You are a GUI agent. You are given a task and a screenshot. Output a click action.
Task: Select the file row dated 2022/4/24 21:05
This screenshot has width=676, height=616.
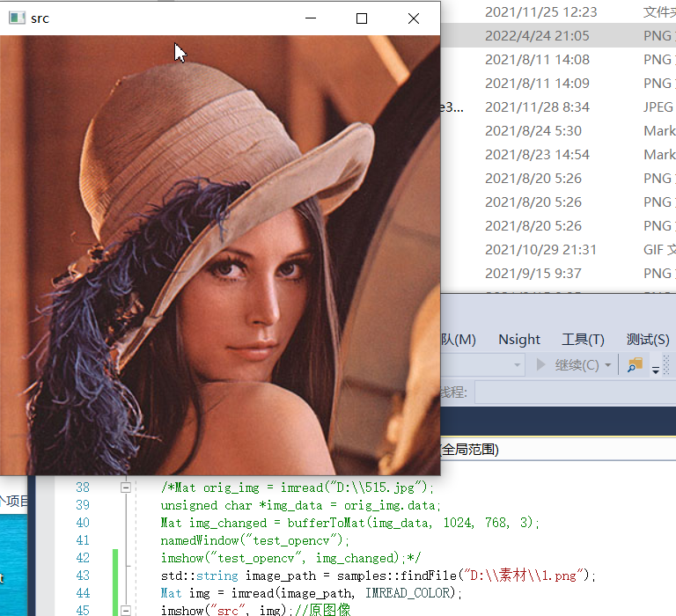point(558,35)
